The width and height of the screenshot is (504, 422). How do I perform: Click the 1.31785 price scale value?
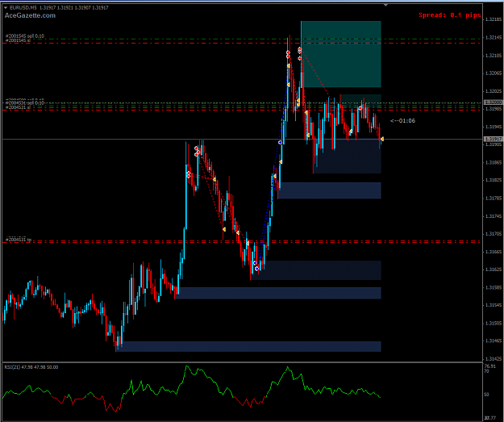coord(493,198)
